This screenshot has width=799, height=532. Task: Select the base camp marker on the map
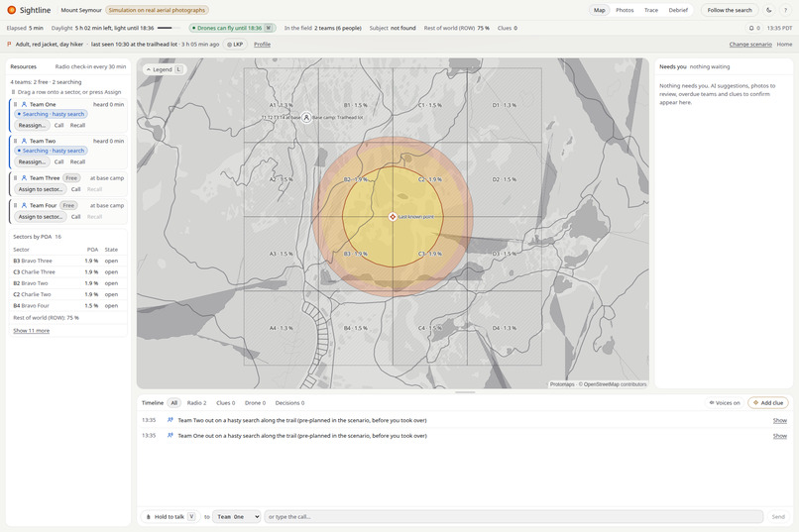[306, 118]
